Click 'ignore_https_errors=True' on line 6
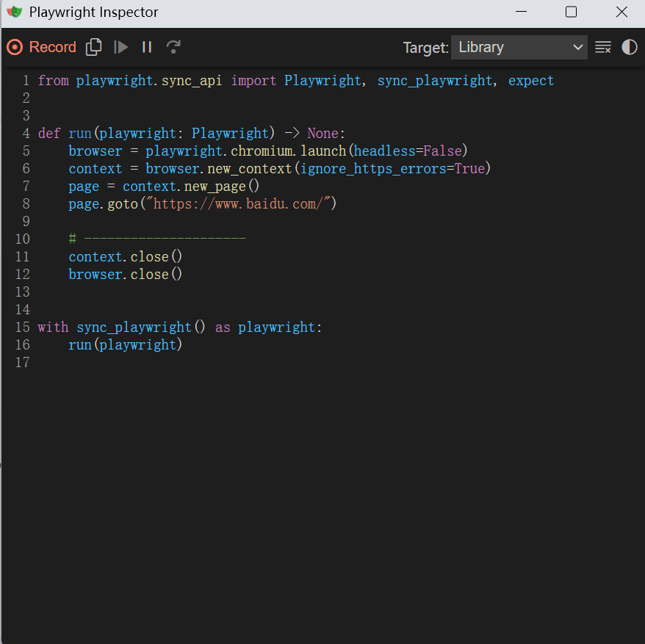Screen dimensions: 645x644 392,169
